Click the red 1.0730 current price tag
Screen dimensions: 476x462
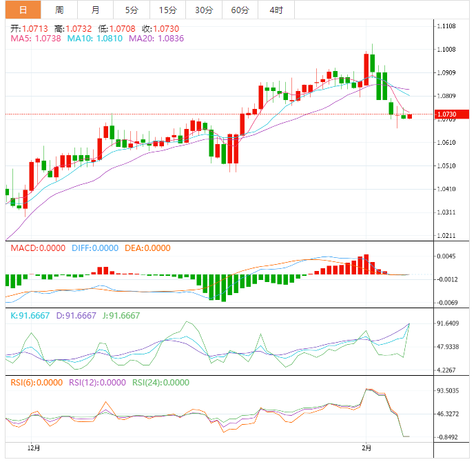(453, 114)
